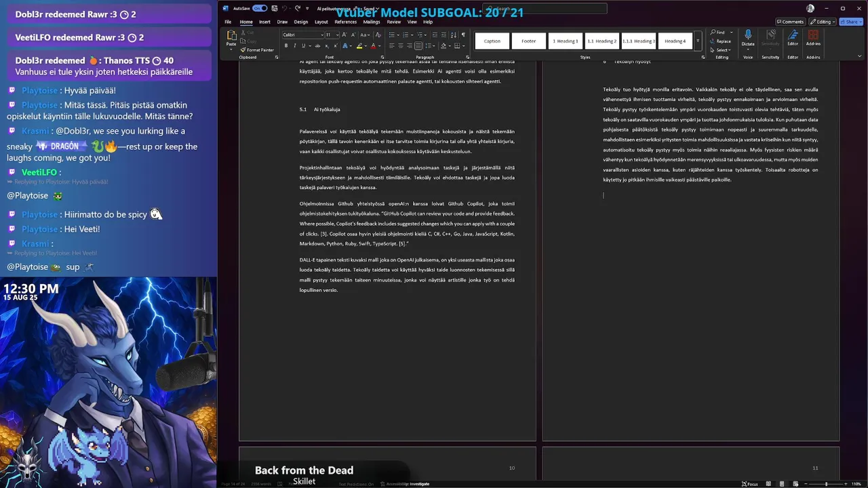Screen dimensions: 868x488
Task: Apply subscript formatting
Action: (327, 45)
